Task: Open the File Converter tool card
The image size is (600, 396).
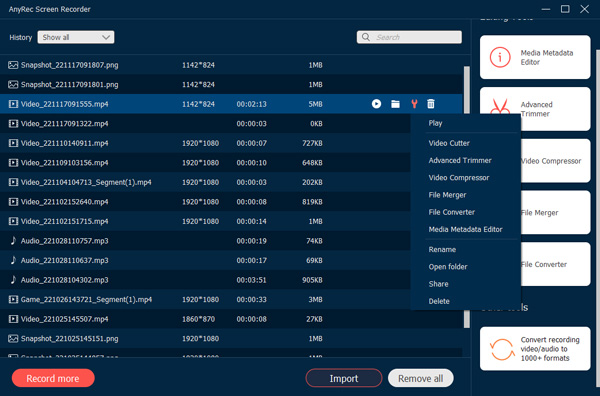Action: pyautogui.click(x=556, y=264)
